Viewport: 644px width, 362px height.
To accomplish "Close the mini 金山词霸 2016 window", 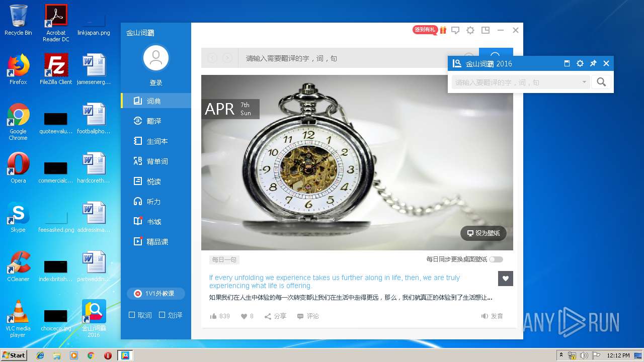I will pos(606,63).
